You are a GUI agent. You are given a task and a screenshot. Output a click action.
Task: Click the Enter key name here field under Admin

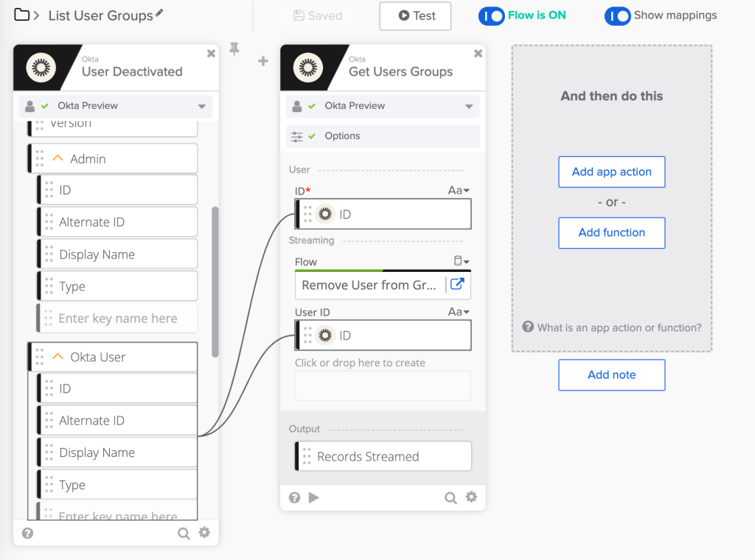click(x=117, y=318)
